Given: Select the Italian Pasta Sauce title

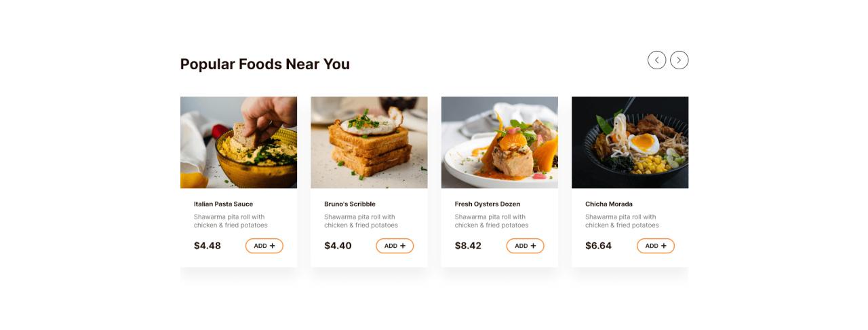Looking at the screenshot, I should click(223, 204).
